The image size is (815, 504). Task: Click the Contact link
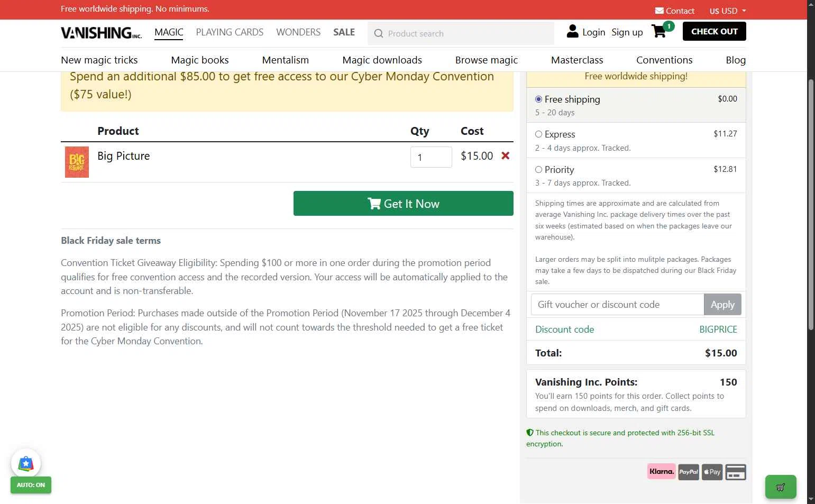click(x=680, y=11)
